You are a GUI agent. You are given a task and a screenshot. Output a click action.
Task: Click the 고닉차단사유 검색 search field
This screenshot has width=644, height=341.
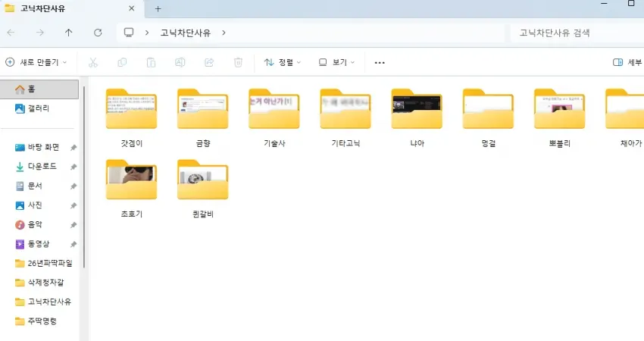[577, 33]
